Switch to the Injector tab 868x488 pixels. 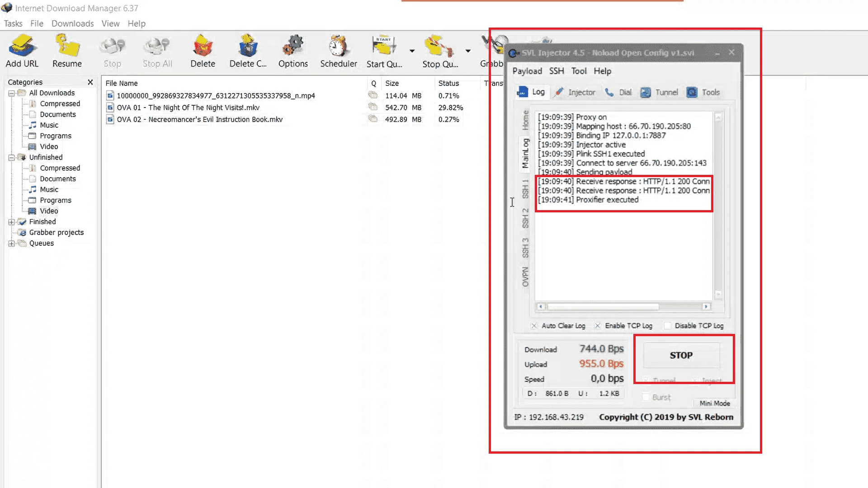575,93
